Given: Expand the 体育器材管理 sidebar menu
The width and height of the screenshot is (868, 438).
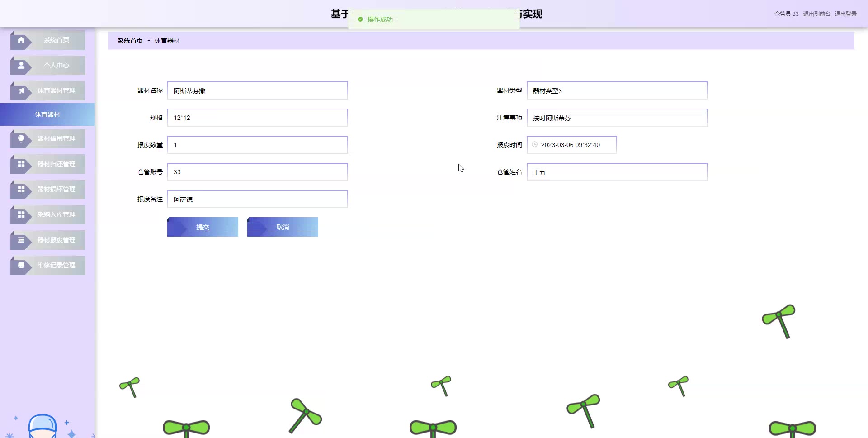Looking at the screenshot, I should (47, 90).
